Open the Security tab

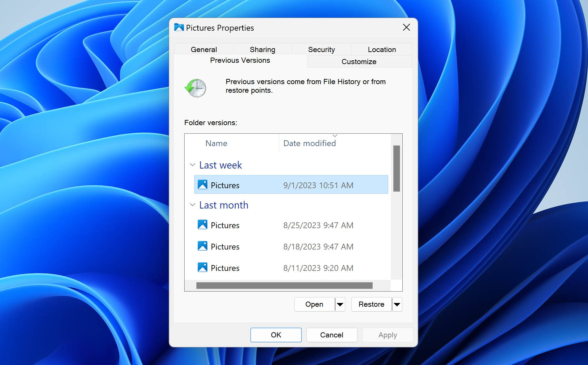321,49
